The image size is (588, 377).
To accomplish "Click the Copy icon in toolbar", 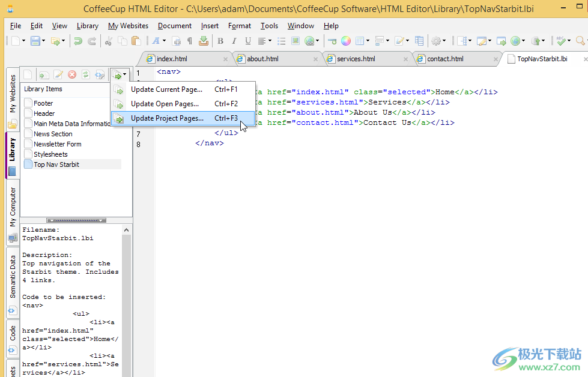I will coord(123,41).
